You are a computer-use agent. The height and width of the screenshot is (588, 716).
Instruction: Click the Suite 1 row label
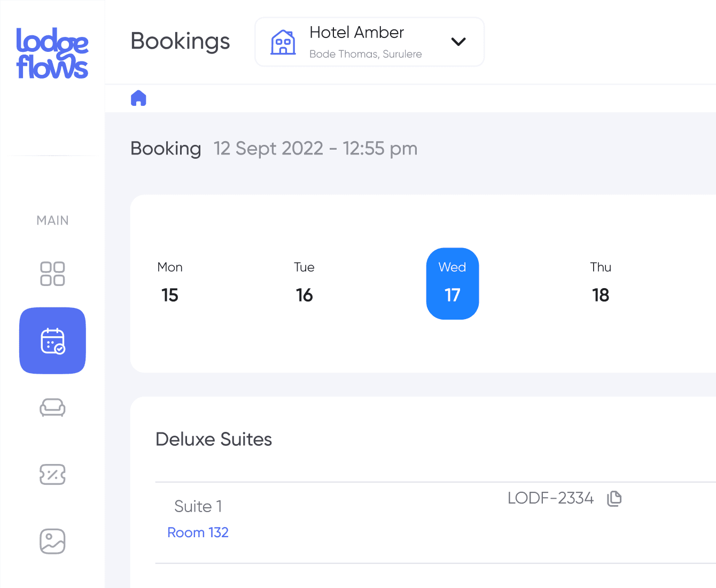click(x=198, y=506)
